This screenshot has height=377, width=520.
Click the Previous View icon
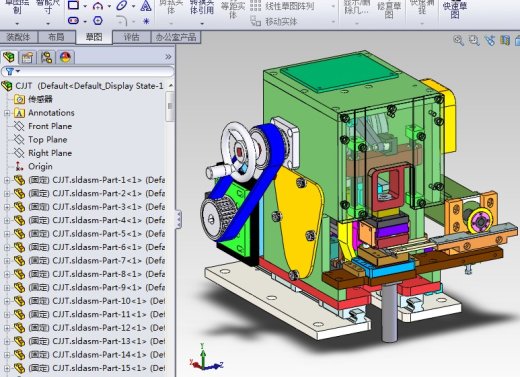point(490,41)
